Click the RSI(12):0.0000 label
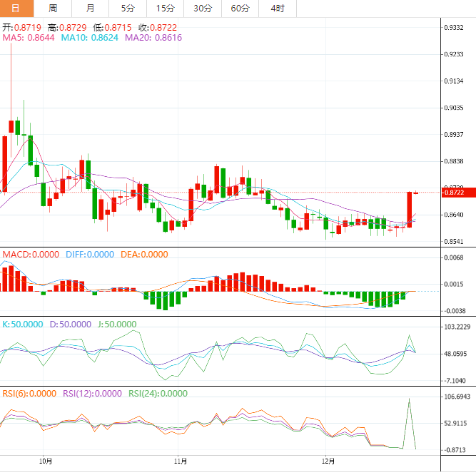The width and height of the screenshot is (476, 475). point(92,394)
